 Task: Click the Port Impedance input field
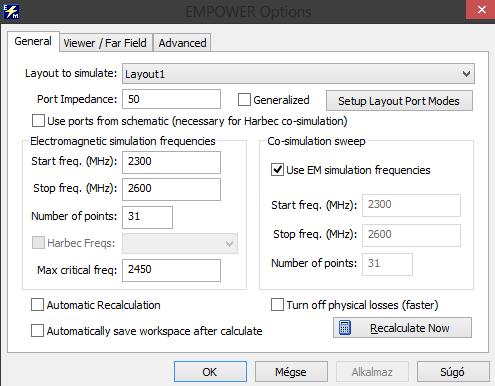pos(171,99)
